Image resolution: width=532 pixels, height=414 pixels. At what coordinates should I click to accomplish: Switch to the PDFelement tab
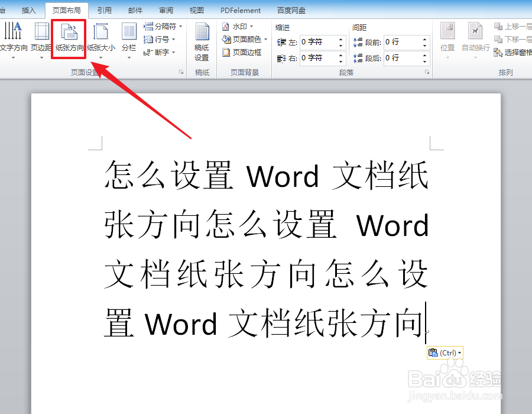pos(241,11)
